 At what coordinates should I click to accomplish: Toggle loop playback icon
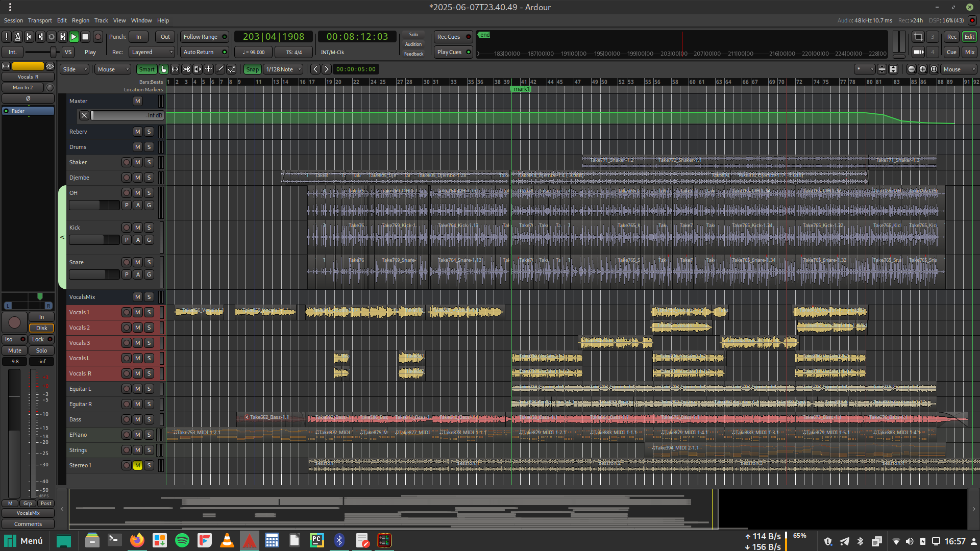click(x=52, y=37)
